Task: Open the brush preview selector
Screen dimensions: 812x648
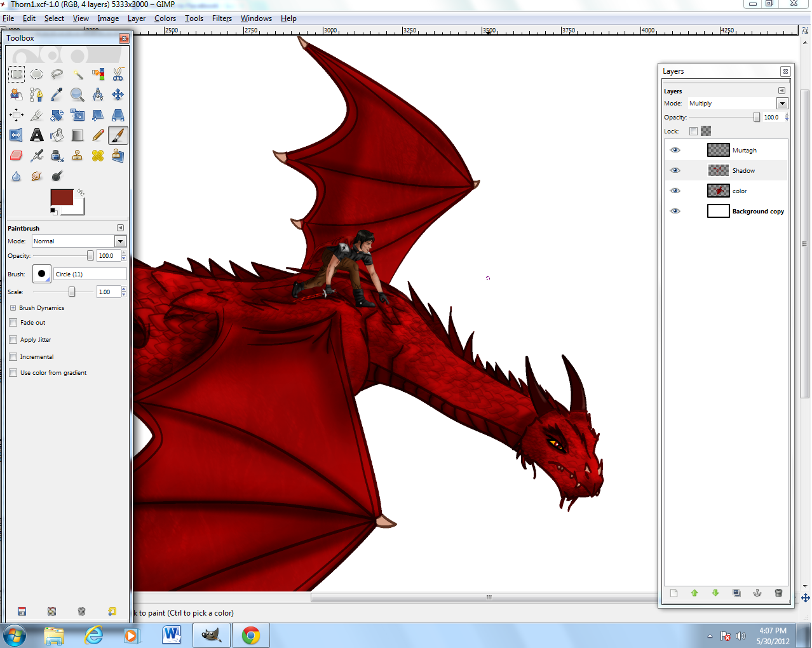Action: click(x=42, y=274)
